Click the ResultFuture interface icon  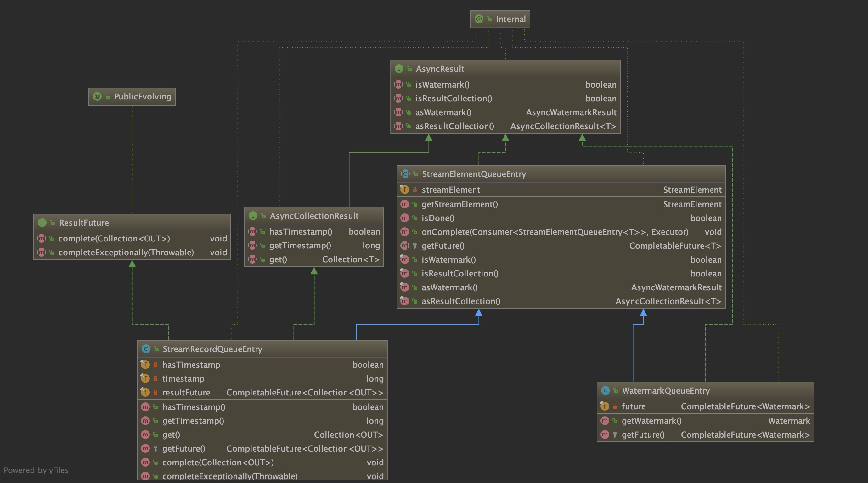(x=42, y=223)
